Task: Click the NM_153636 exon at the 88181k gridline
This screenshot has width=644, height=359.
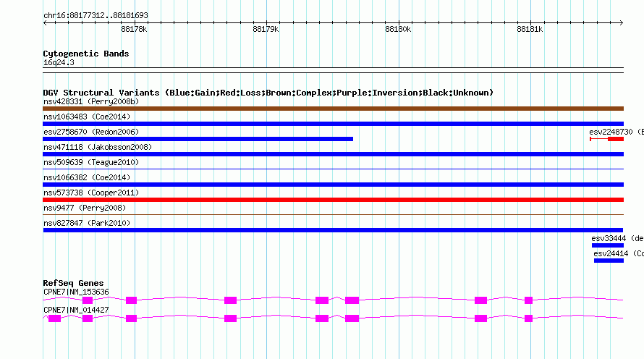Action: point(529,300)
